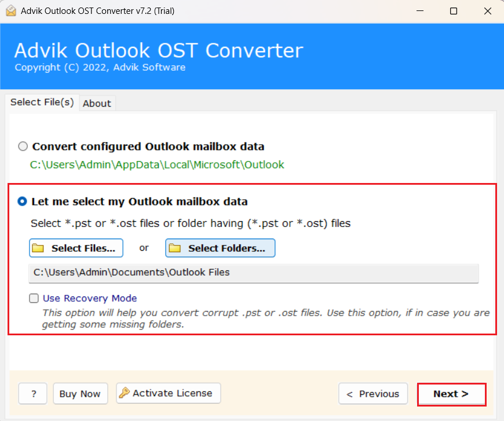Viewport: 504px width, 421px height.
Task: Click the Advik Outlook OST Converter banner heading
Action: (x=159, y=50)
